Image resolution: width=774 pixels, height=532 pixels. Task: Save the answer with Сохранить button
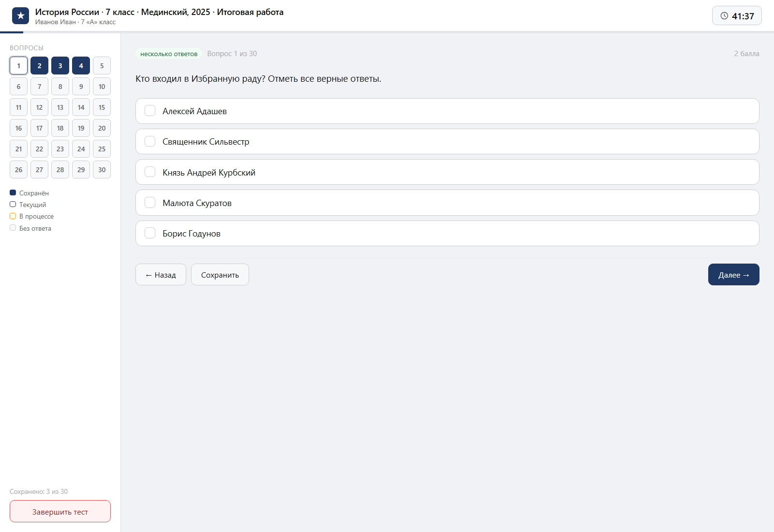220,275
